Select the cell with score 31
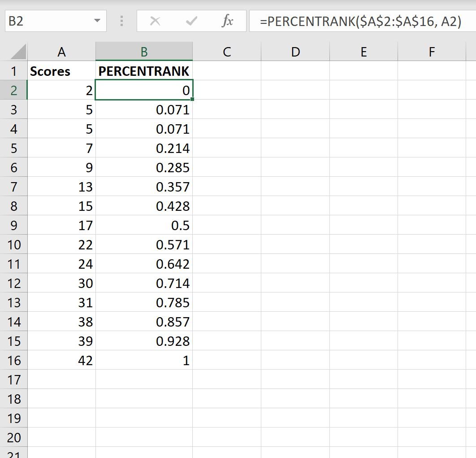 coord(61,302)
